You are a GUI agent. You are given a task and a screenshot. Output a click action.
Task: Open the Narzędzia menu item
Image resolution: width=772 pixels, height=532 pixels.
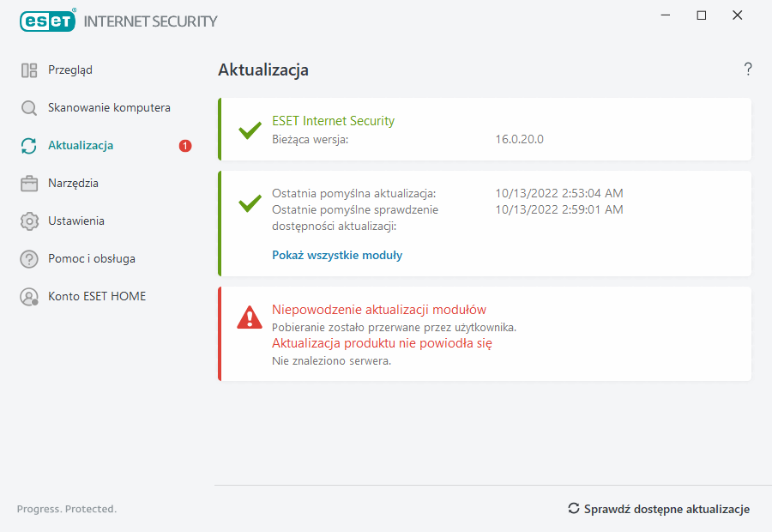point(73,184)
